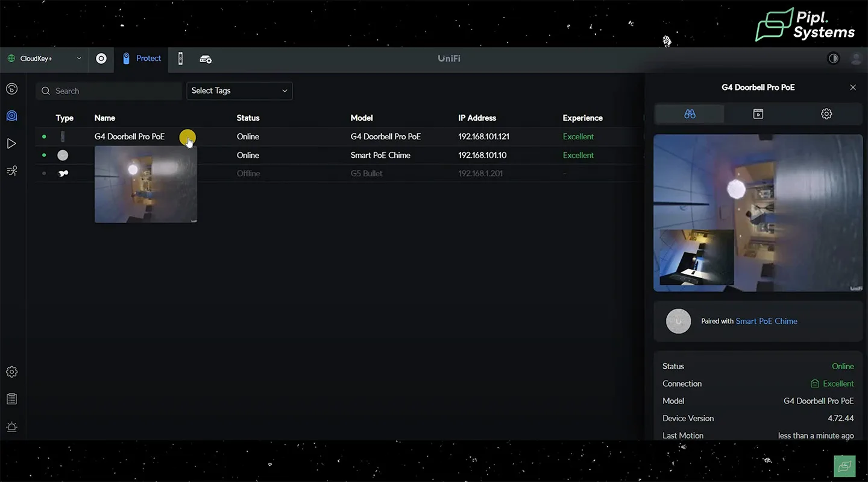Sort by the Status column header
Screen dimensions: 868x482
tap(248, 118)
